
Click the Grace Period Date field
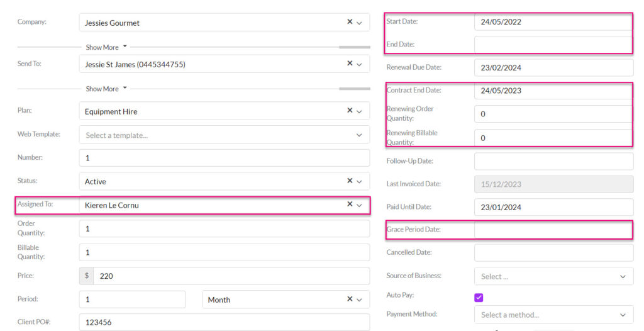(x=553, y=230)
